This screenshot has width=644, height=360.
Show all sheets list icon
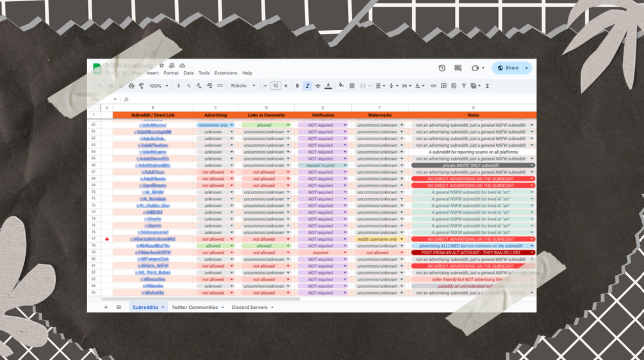pos(119,307)
